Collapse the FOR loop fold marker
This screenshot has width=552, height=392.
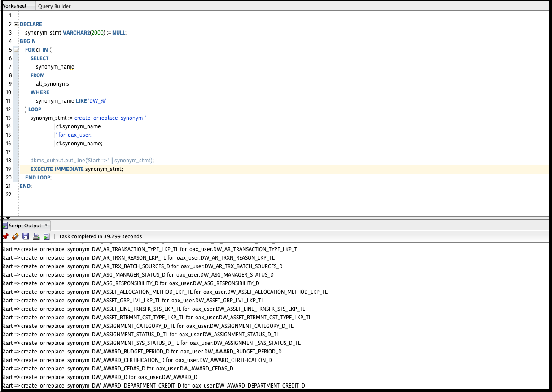[x=16, y=50]
